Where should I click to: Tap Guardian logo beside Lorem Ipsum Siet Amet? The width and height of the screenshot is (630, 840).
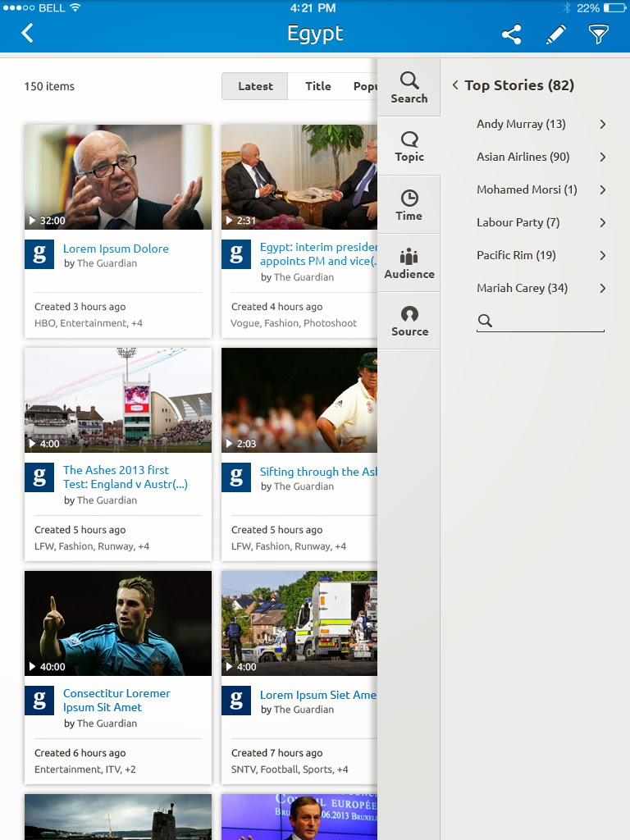tap(236, 701)
